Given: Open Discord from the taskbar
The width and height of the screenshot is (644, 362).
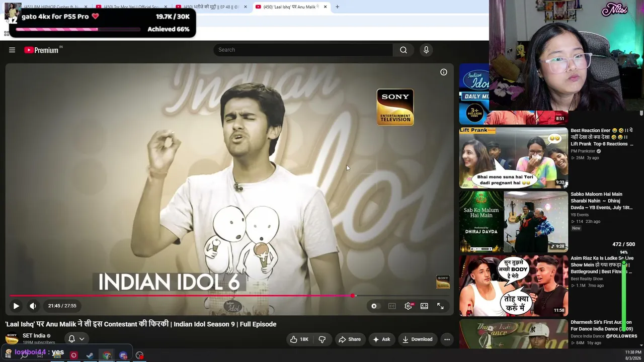Looking at the screenshot, I should tap(123, 355).
